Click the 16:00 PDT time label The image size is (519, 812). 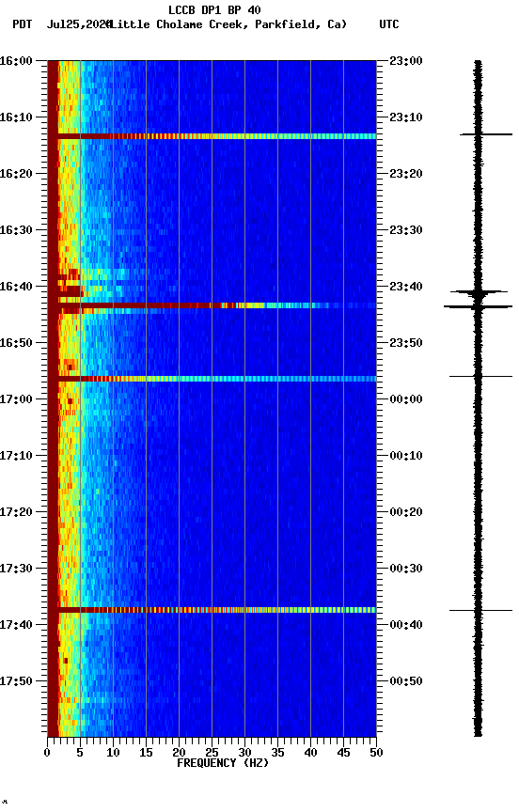pos(16,61)
